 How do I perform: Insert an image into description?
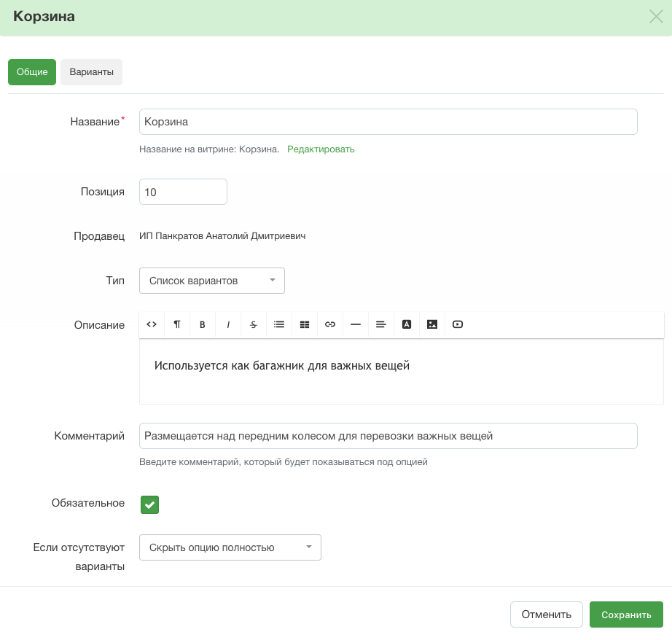tap(432, 324)
